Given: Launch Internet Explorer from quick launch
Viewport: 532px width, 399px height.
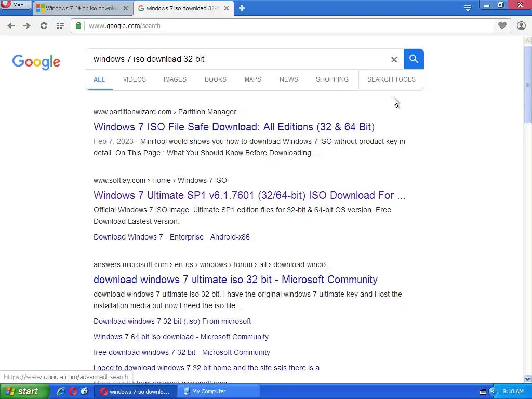Looking at the screenshot, I should 61,391.
